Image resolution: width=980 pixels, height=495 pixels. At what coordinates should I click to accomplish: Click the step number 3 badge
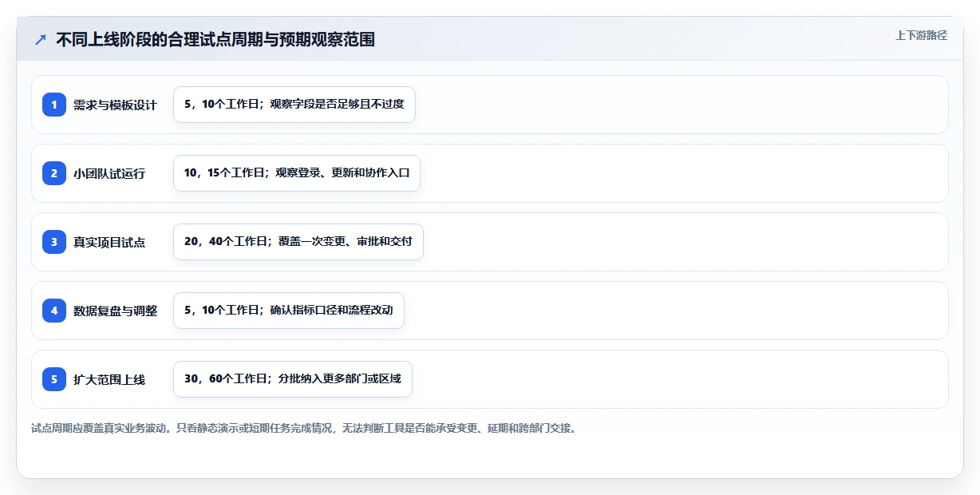tap(54, 242)
